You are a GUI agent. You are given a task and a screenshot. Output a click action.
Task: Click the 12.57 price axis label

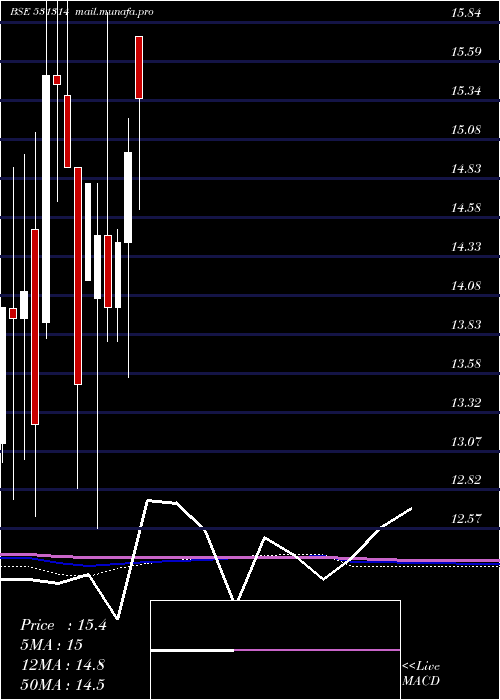coord(466,519)
